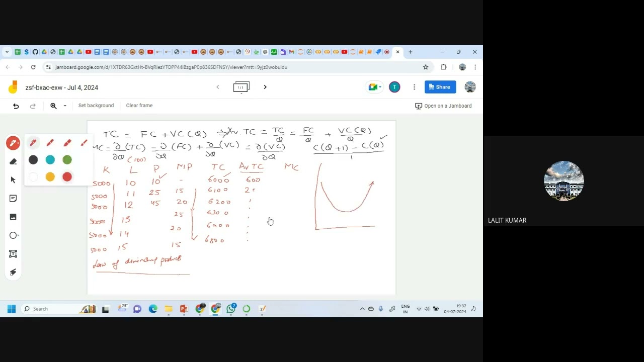
Task: Choose the Select arrow tool
Action: click(x=13, y=180)
